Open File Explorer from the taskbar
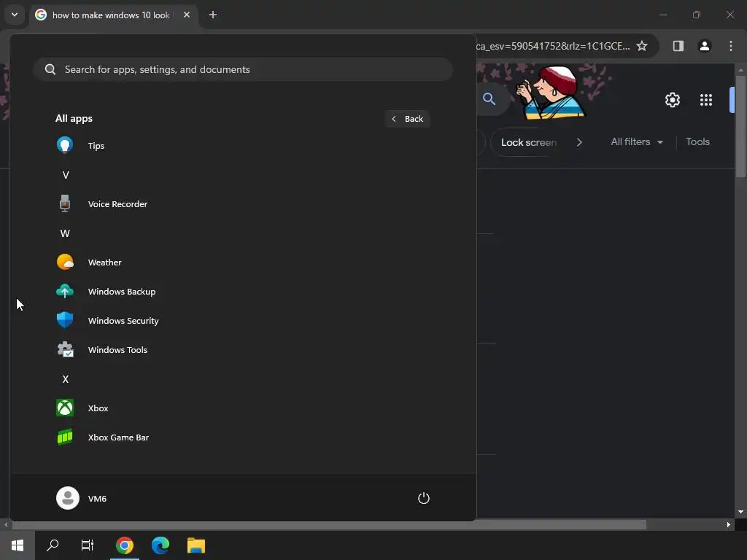Viewport: 747px width, 560px height. pyautogui.click(x=196, y=545)
